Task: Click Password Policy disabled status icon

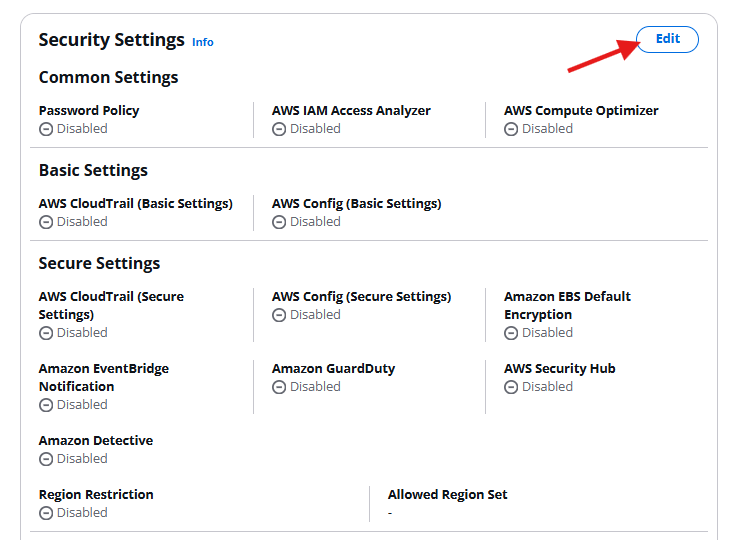Action: (x=46, y=129)
